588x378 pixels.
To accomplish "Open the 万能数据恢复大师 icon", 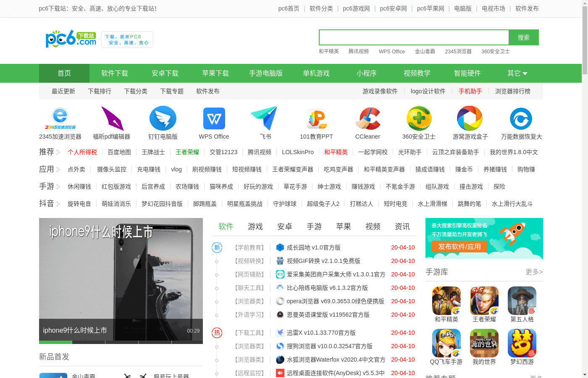I will click(x=521, y=118).
